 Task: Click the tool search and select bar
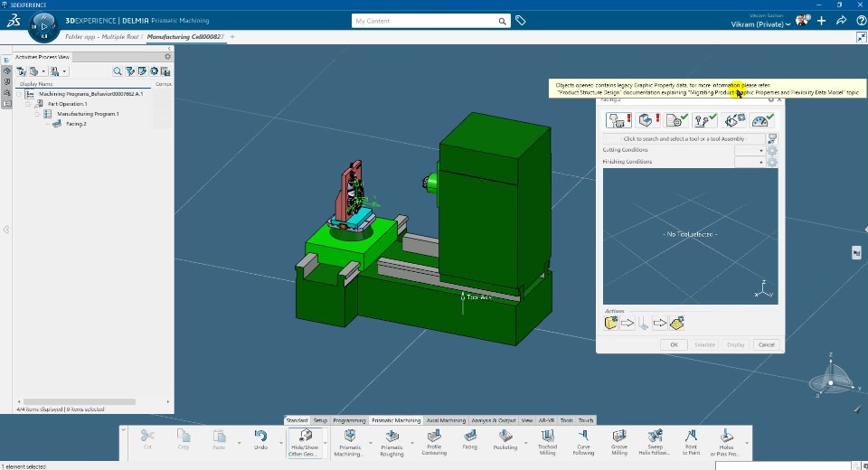684,138
